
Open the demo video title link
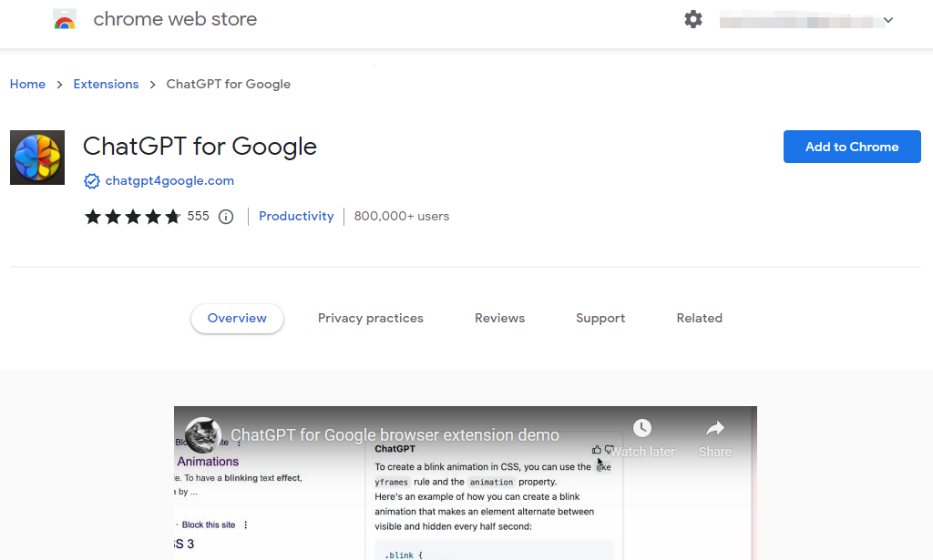click(395, 435)
